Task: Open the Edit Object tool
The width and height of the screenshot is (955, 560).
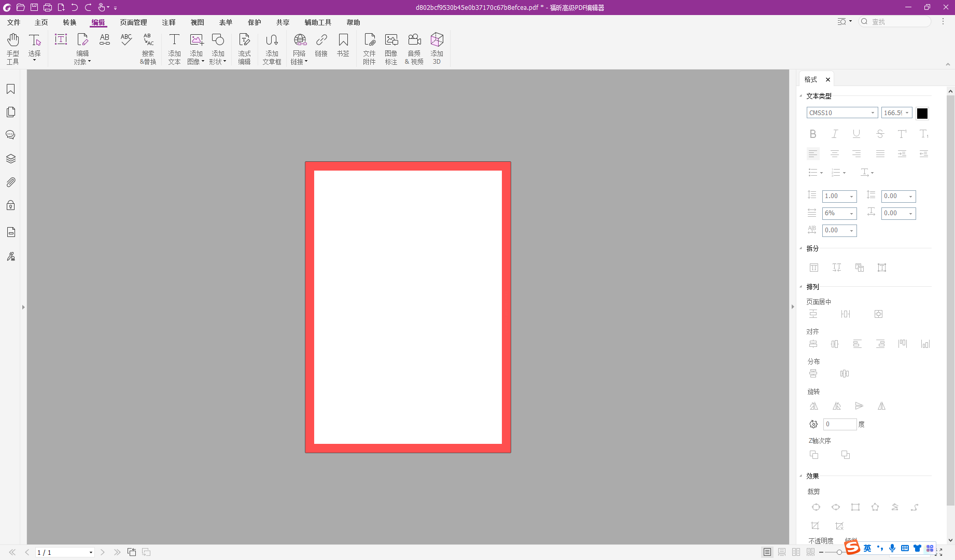Action: [82, 49]
